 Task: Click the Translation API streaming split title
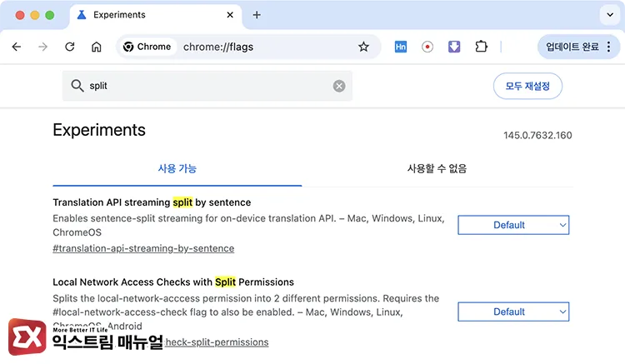(152, 202)
